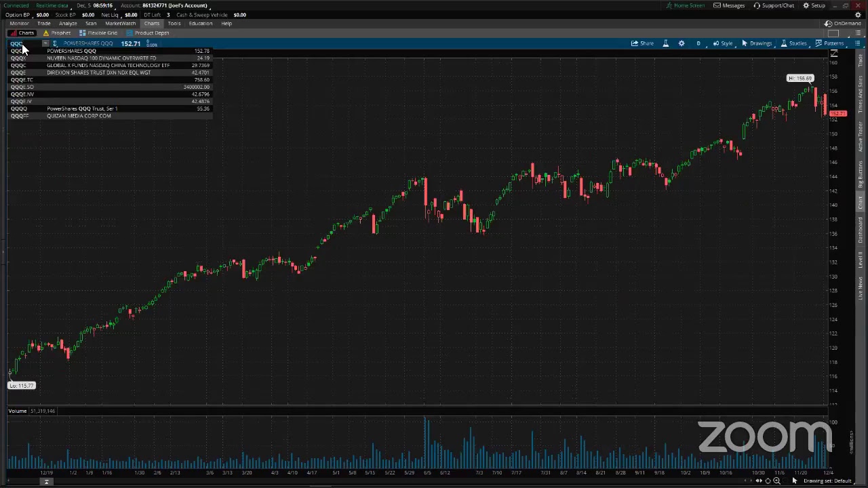Open the Drawings dropdown menu

point(756,43)
